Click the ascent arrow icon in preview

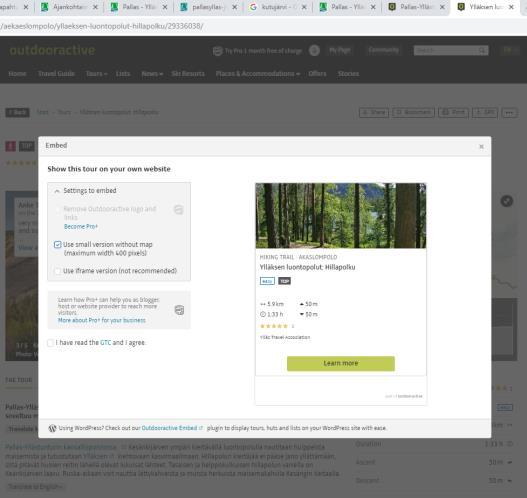(301, 304)
